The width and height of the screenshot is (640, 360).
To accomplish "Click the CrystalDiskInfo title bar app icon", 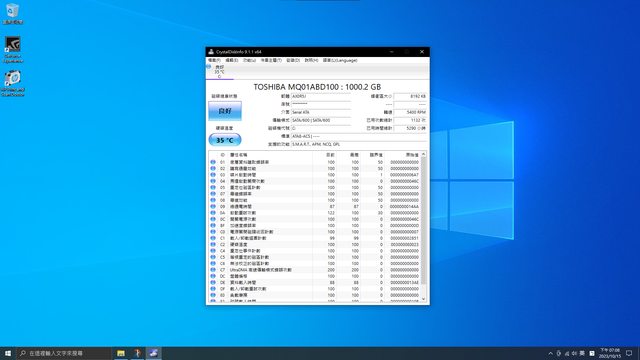I will (x=211, y=52).
